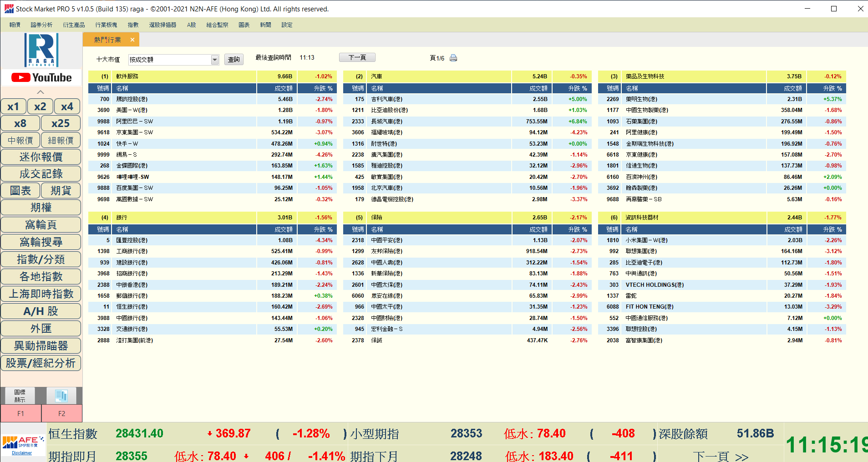
Task: Click the 查詢 query button
Action: (x=234, y=60)
